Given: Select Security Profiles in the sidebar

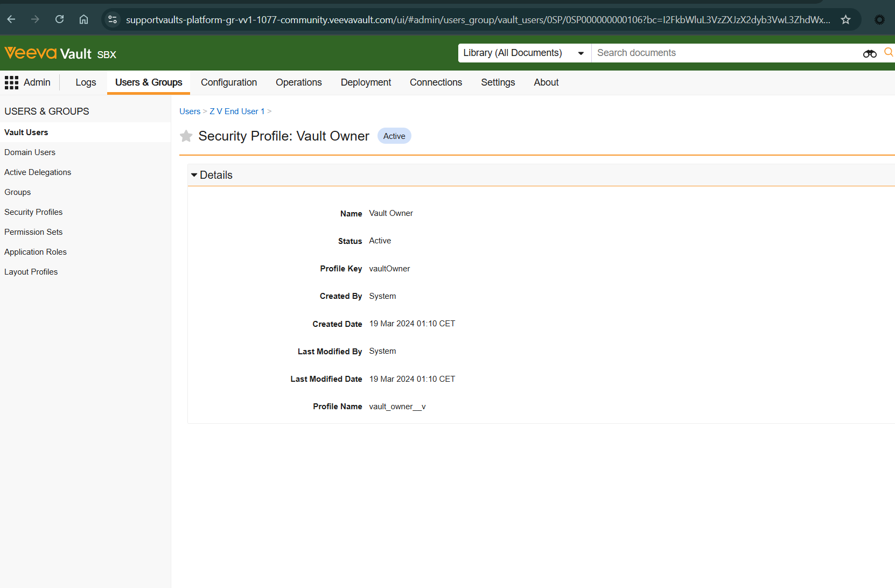Looking at the screenshot, I should (x=33, y=212).
